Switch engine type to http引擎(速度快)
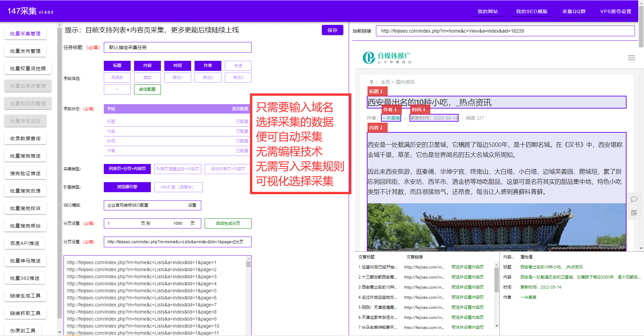 point(178,187)
